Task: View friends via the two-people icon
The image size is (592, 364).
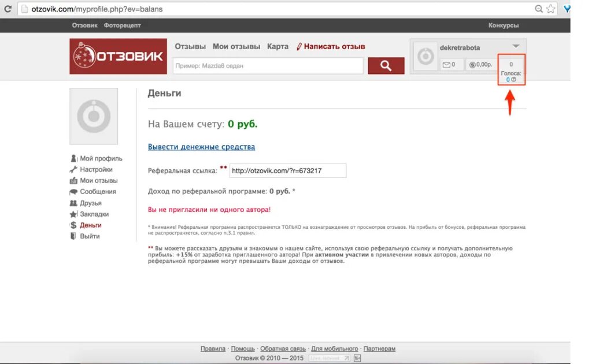Action: coord(73,203)
